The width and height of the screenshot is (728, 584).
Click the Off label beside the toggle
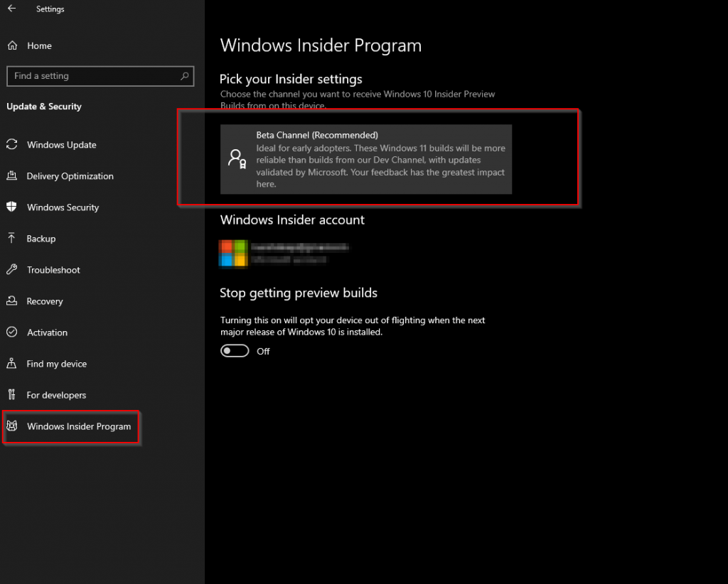(x=263, y=351)
